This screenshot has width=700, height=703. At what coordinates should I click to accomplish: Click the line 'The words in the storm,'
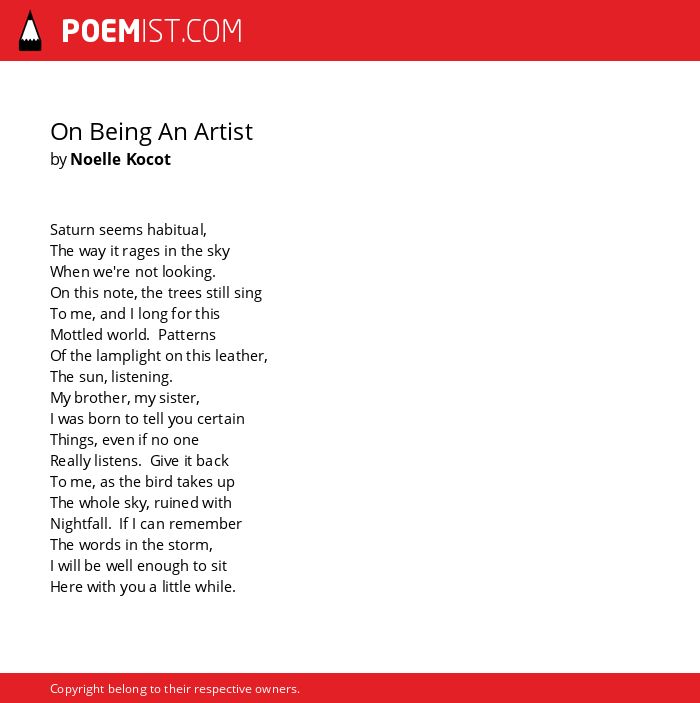pos(131,545)
